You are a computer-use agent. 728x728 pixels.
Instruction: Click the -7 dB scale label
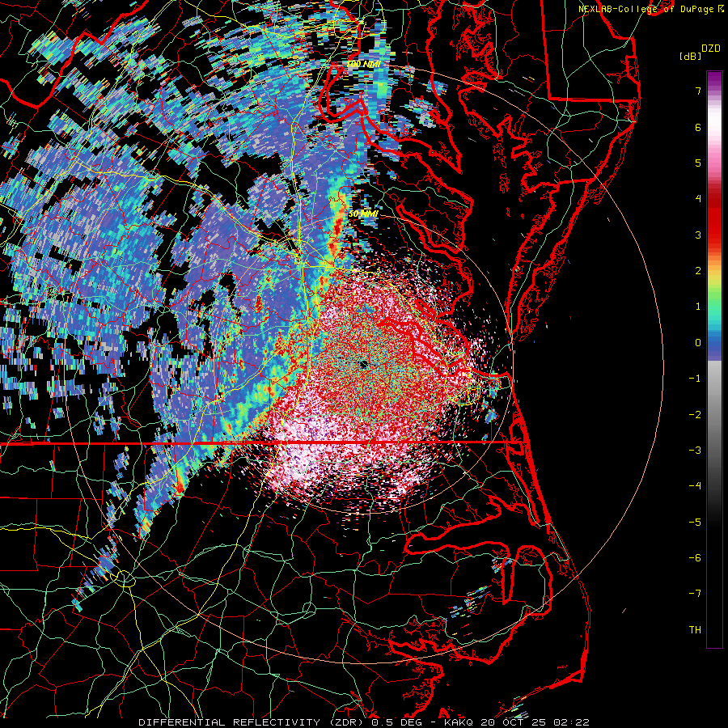tap(695, 594)
